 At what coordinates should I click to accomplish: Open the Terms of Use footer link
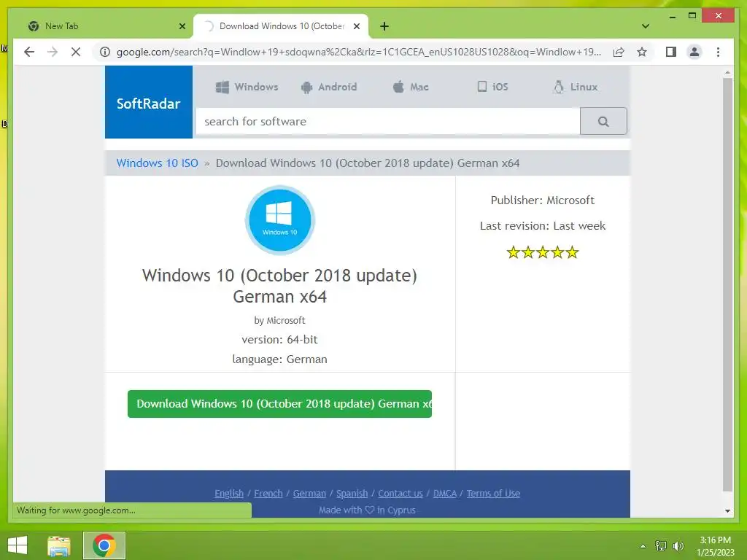pyautogui.click(x=493, y=494)
